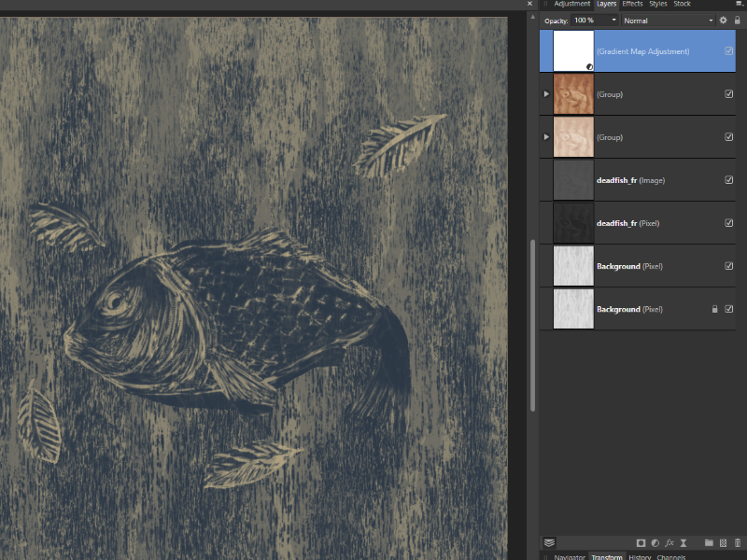Open the History tab
The height and width of the screenshot is (560, 747).
640,556
